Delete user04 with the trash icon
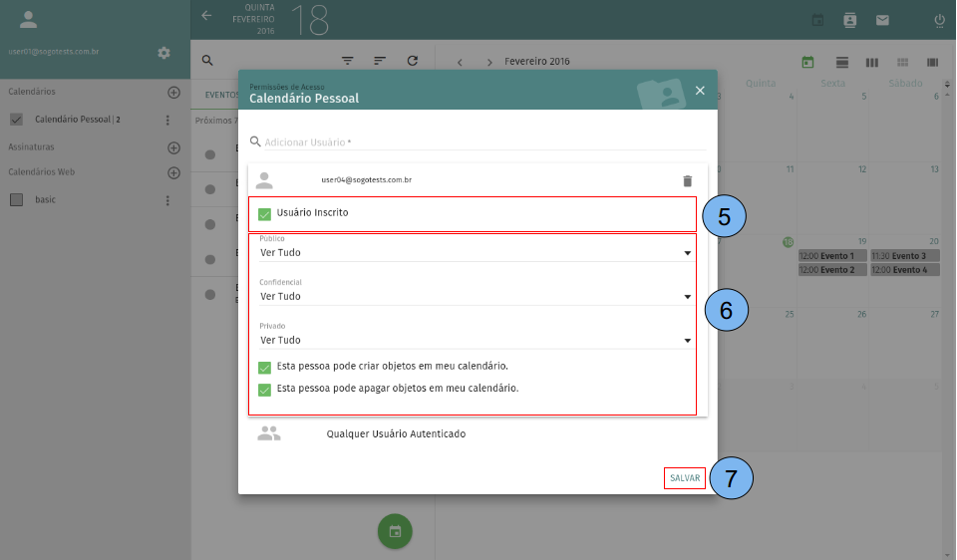The height and width of the screenshot is (560, 957). pyautogui.click(x=687, y=180)
